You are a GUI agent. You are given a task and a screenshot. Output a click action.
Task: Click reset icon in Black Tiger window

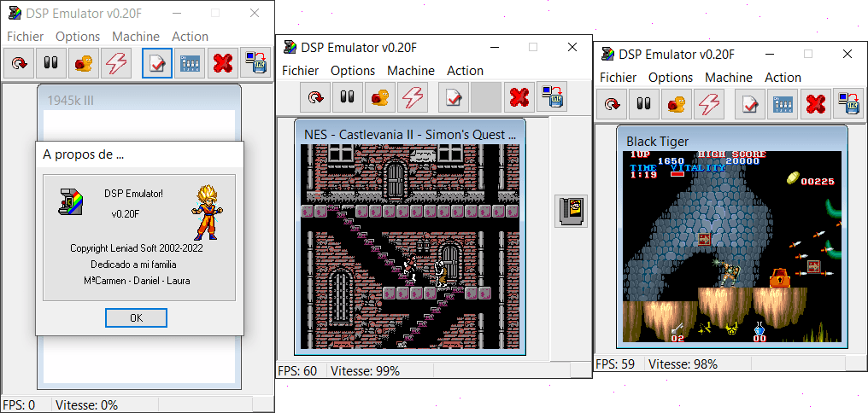[611, 103]
